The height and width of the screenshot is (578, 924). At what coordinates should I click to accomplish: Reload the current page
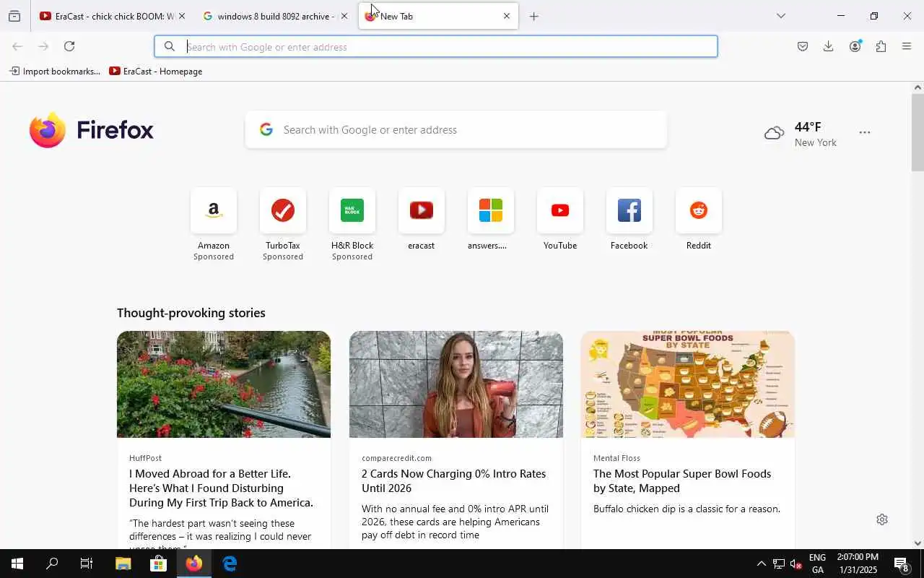[x=69, y=46]
